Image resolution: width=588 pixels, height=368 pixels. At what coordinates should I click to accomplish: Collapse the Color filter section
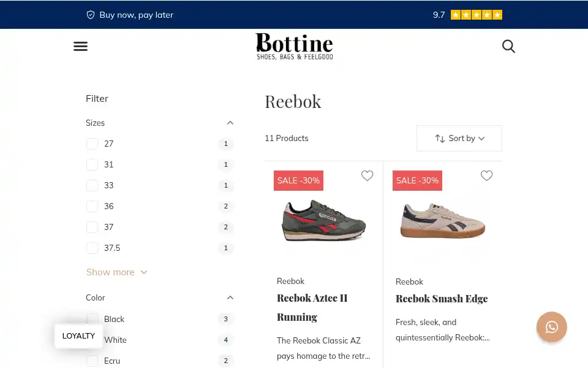230,298
